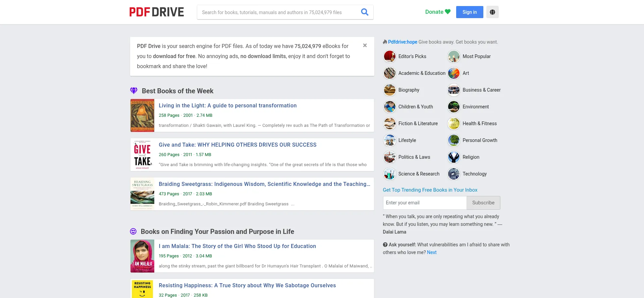Open the Technology category label
This screenshot has height=298, width=644.
pyautogui.click(x=475, y=174)
